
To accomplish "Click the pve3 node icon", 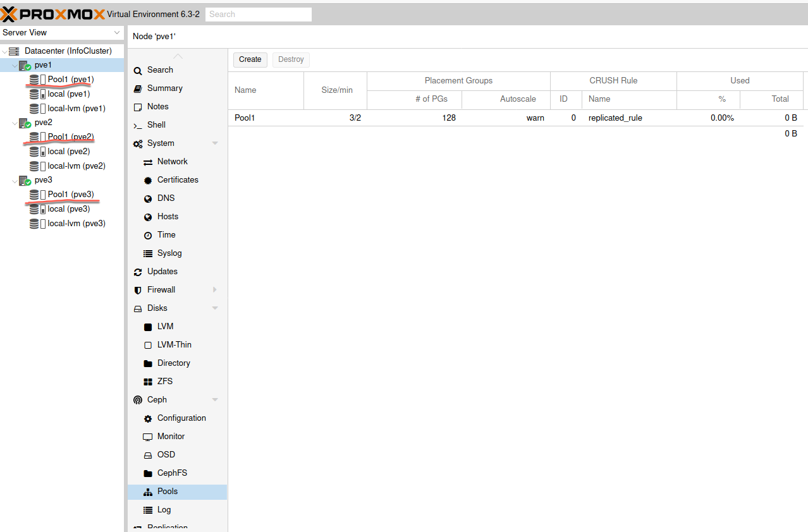I will tap(25, 180).
